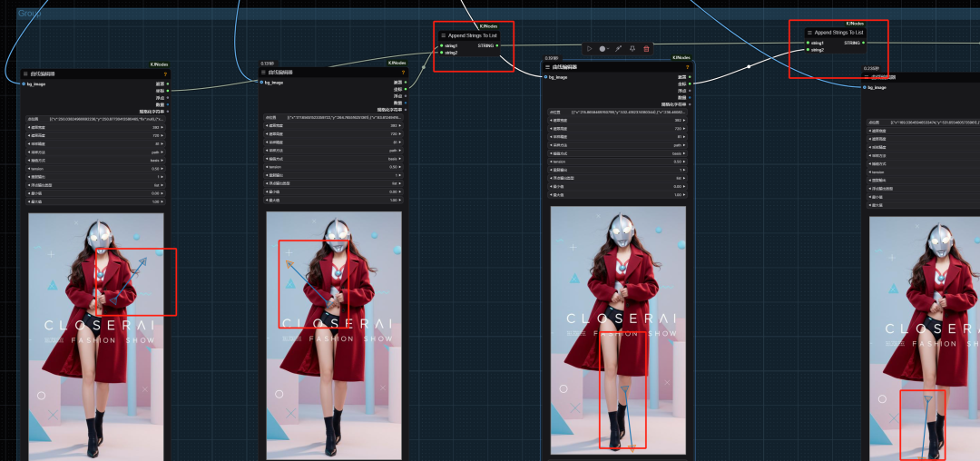
Task: Open the list combo in the selected node
Action: (x=616, y=178)
